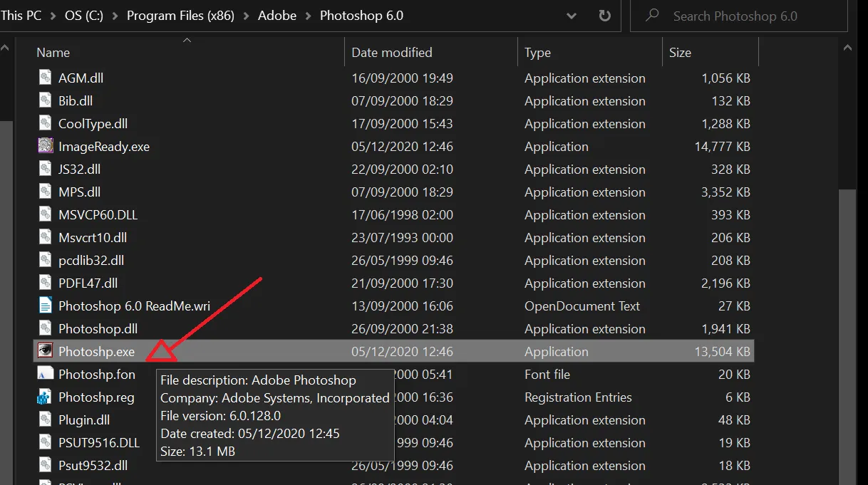868x485 pixels.
Task: Sort files by the Size column header
Action: coord(679,51)
